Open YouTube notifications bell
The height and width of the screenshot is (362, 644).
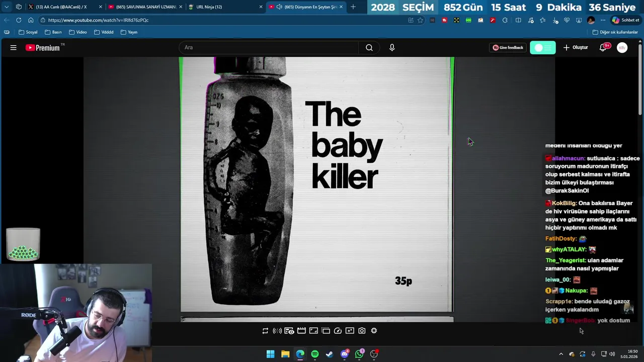point(603,48)
